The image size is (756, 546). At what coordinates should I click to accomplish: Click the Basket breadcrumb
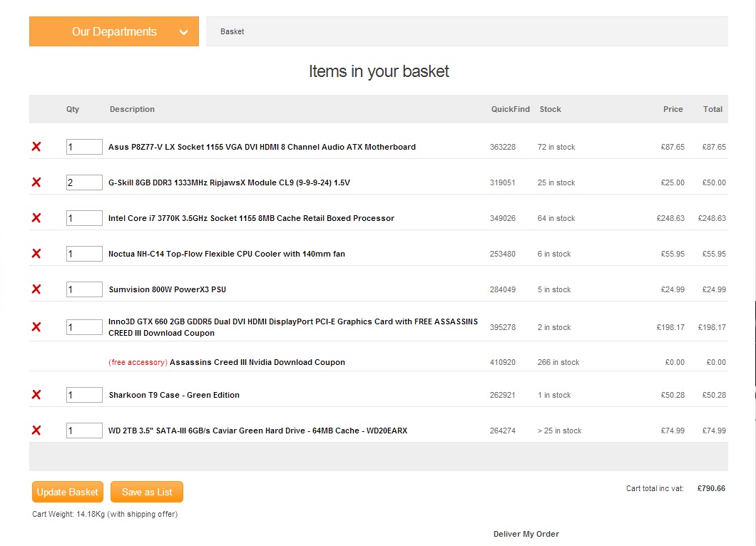(x=232, y=31)
